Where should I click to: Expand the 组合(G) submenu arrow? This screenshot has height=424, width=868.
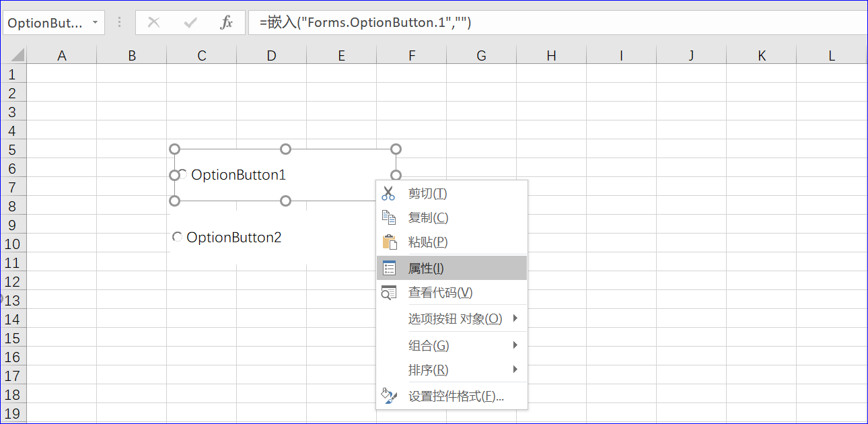coord(515,345)
